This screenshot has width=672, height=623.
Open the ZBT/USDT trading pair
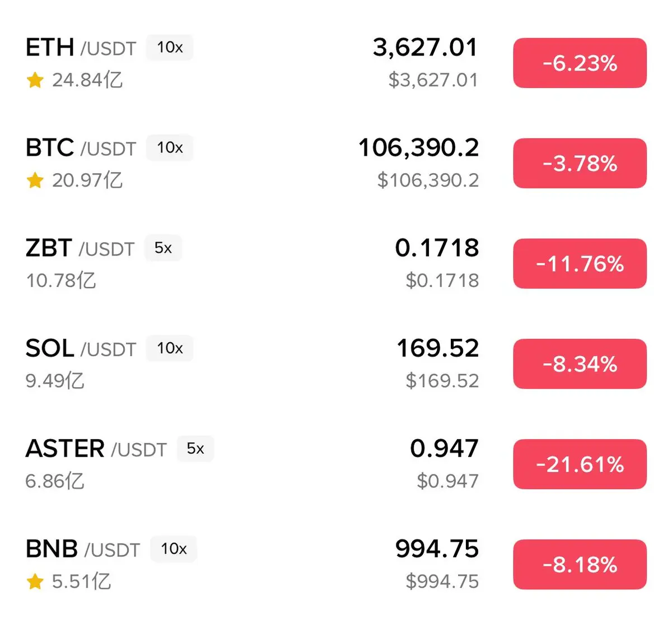[80, 249]
